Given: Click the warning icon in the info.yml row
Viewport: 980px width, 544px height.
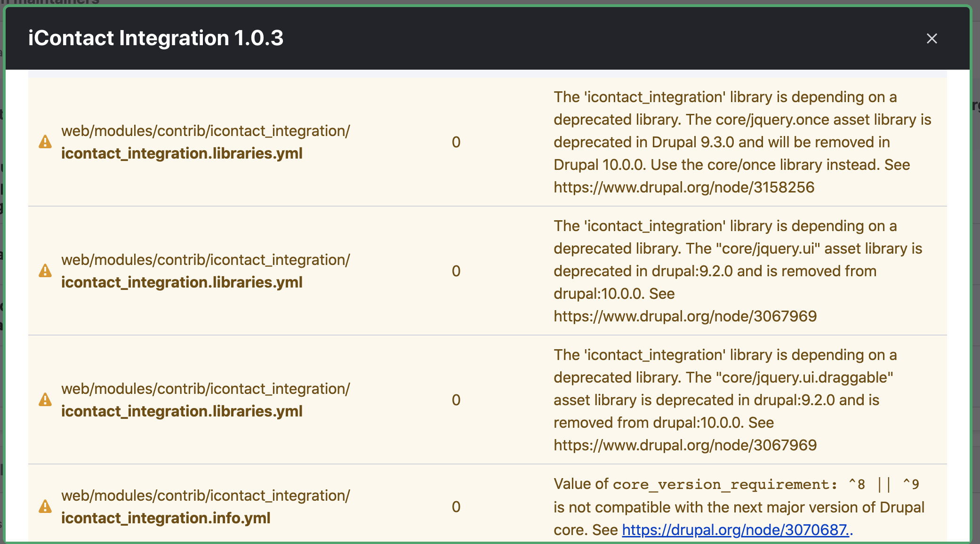Looking at the screenshot, I should point(45,506).
